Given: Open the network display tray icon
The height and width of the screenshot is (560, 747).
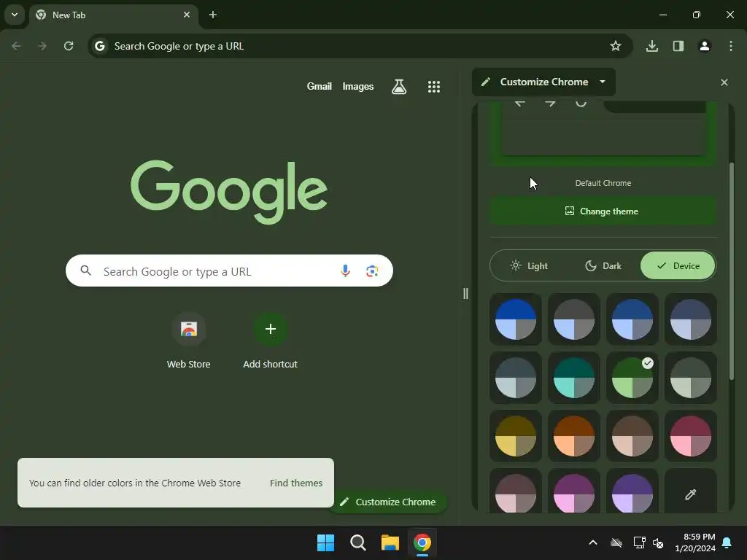Looking at the screenshot, I should click(x=639, y=542).
